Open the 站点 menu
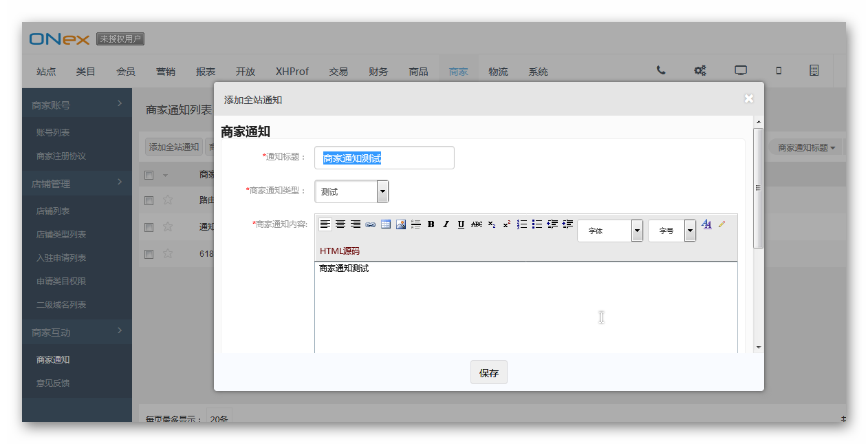868x444 pixels. (46, 72)
